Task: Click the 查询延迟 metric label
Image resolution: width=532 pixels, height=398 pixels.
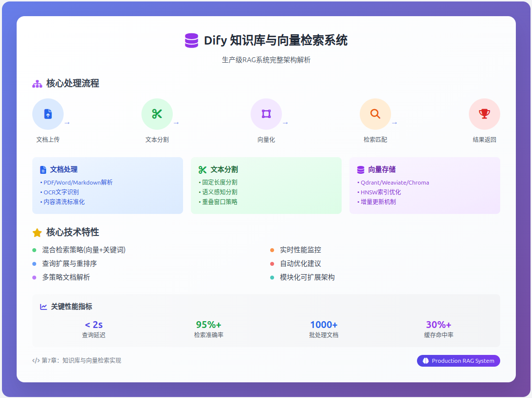Action: (x=93, y=335)
